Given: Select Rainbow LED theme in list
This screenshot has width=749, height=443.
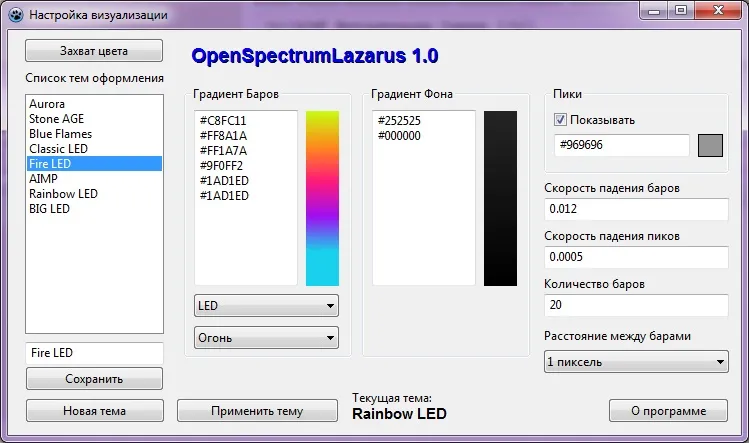Looking at the screenshot, I should click(94, 194).
